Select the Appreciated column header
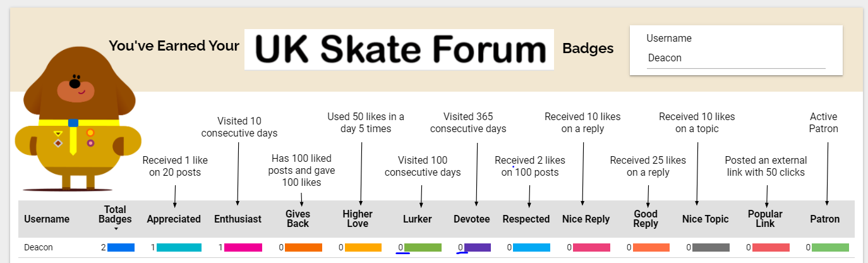Viewport: 868px width, 263px height. [x=174, y=219]
